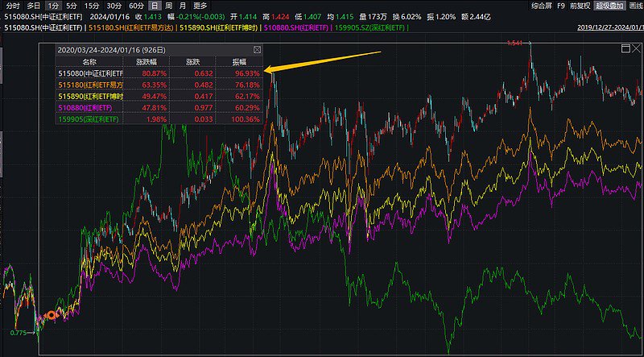The image size is (644, 357).
Task: Choose the 1分 period tab
Action: (52, 6)
